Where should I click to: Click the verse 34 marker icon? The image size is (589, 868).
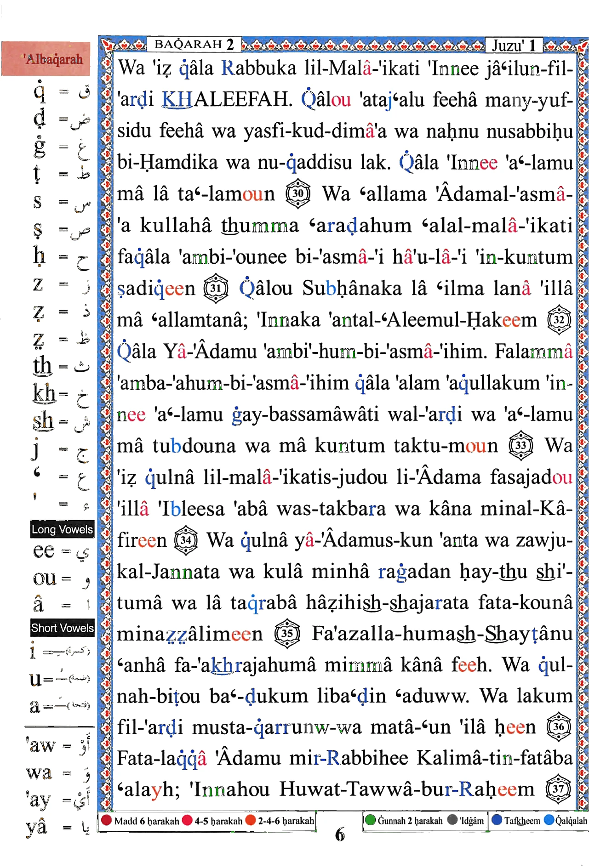tap(186, 540)
